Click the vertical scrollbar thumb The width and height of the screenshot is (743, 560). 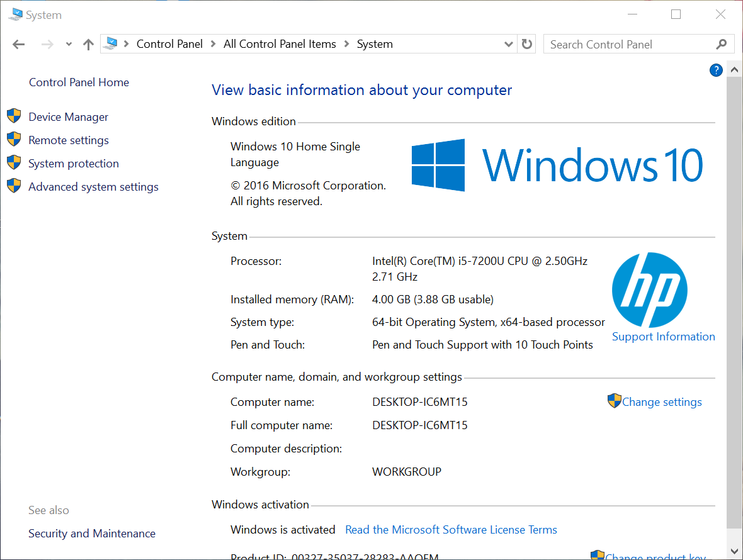coord(734,303)
